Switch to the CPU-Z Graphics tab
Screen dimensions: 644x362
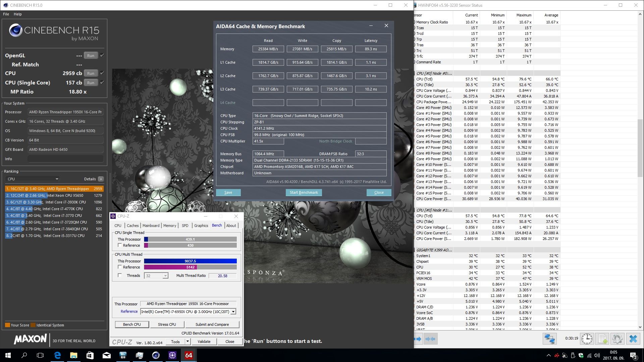tap(201, 226)
